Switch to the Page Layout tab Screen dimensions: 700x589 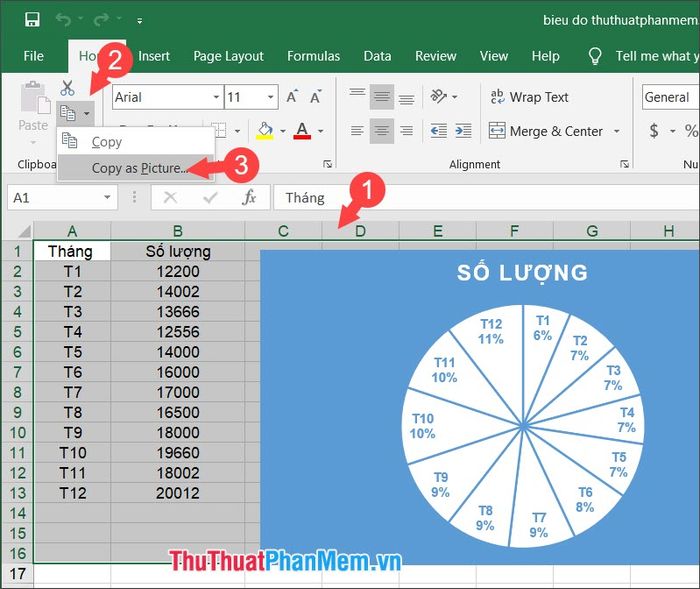click(228, 56)
